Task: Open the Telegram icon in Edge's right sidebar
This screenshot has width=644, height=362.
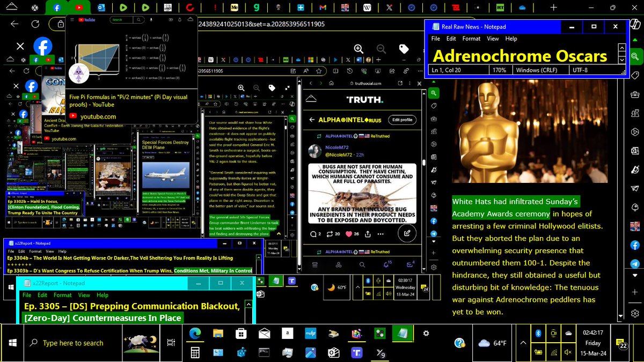Action: pos(635,264)
